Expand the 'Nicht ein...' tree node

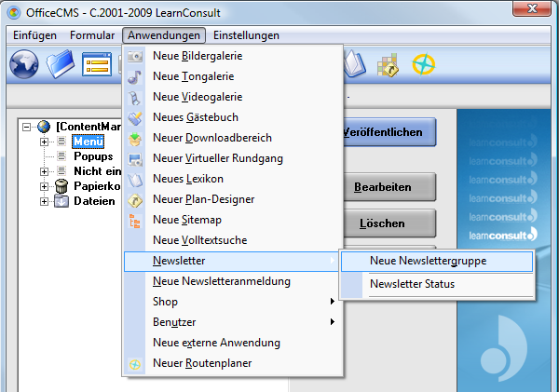pos(44,171)
